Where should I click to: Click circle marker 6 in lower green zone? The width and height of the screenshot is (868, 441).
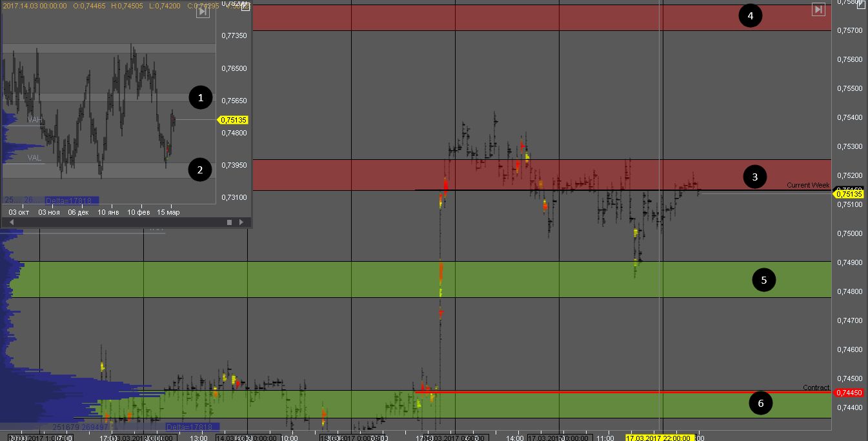[760, 403]
